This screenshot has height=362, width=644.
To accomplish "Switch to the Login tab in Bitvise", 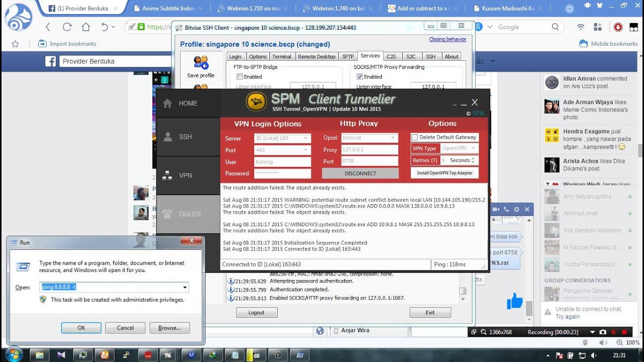I will click(235, 57).
